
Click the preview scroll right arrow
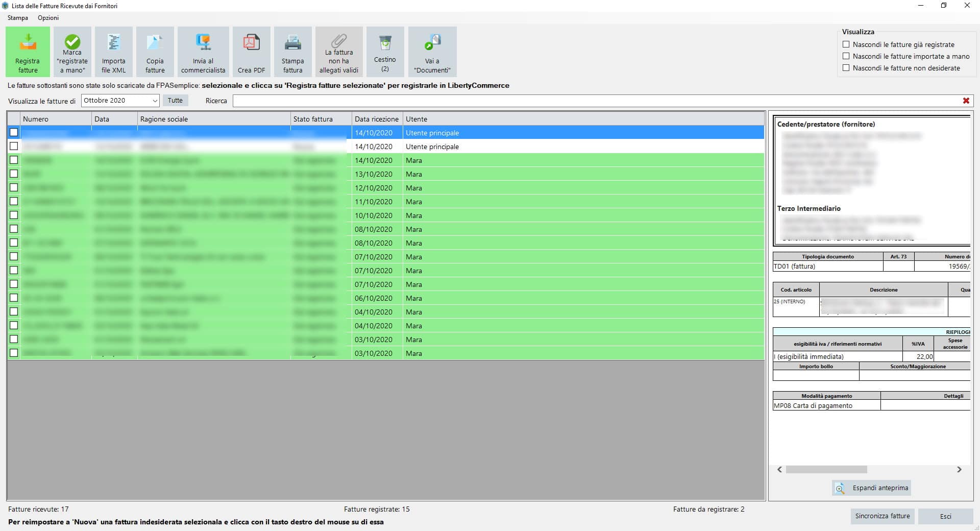point(959,469)
